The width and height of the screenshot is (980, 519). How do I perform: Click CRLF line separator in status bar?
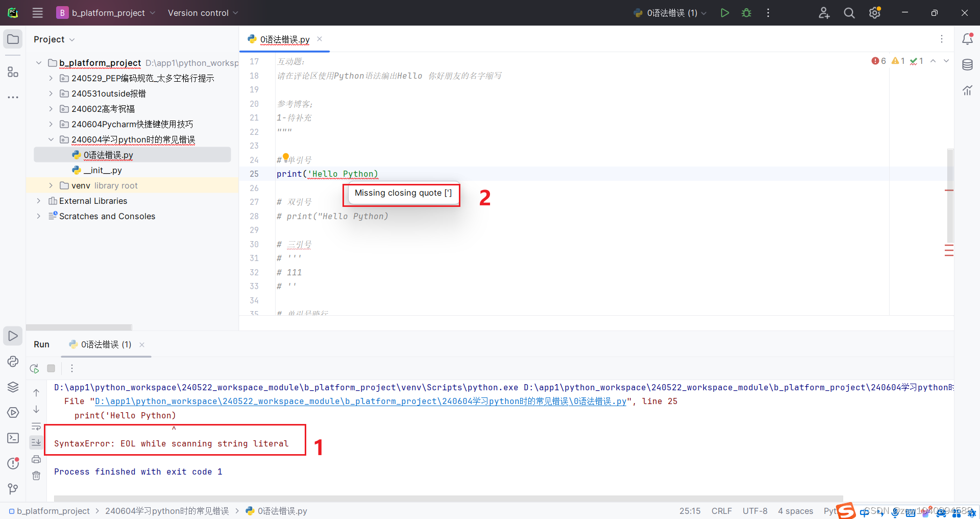pos(722,511)
